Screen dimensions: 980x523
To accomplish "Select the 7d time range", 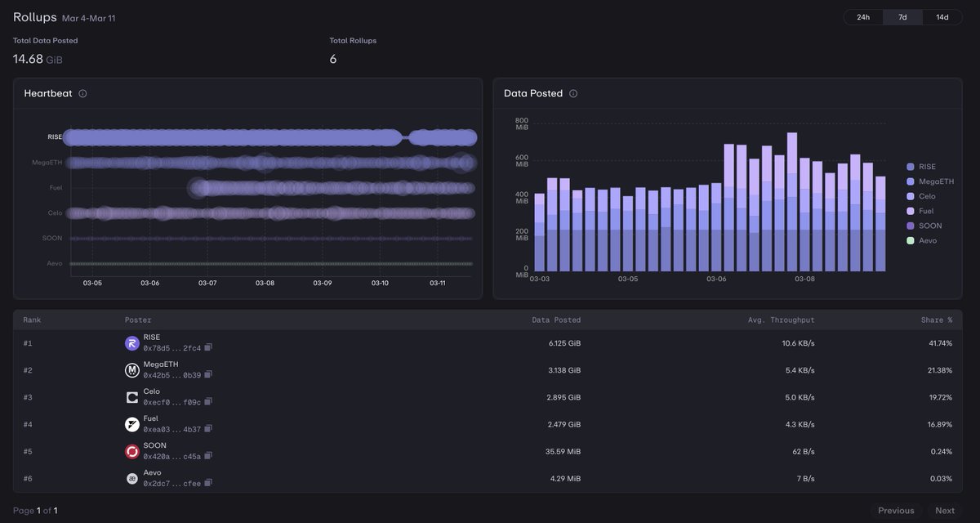I will (902, 17).
